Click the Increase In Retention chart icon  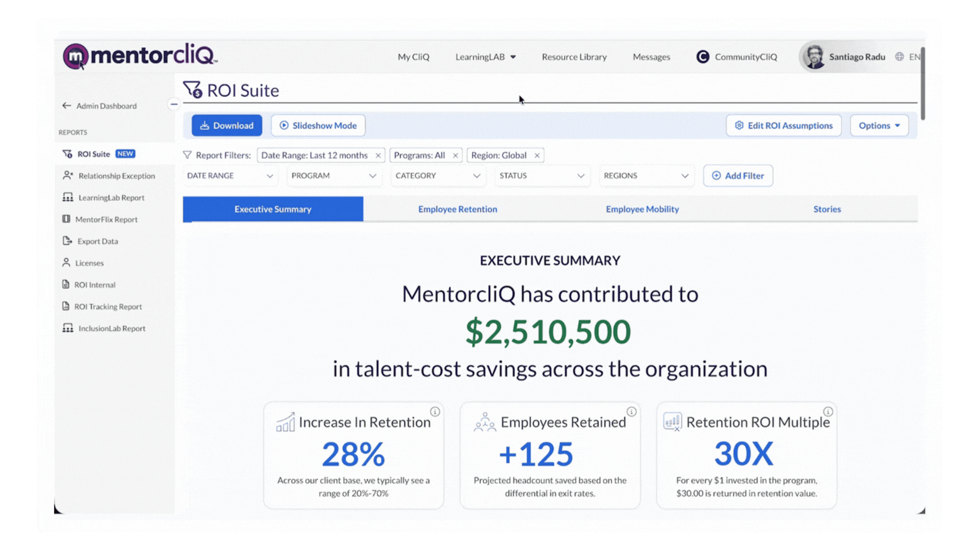285,422
